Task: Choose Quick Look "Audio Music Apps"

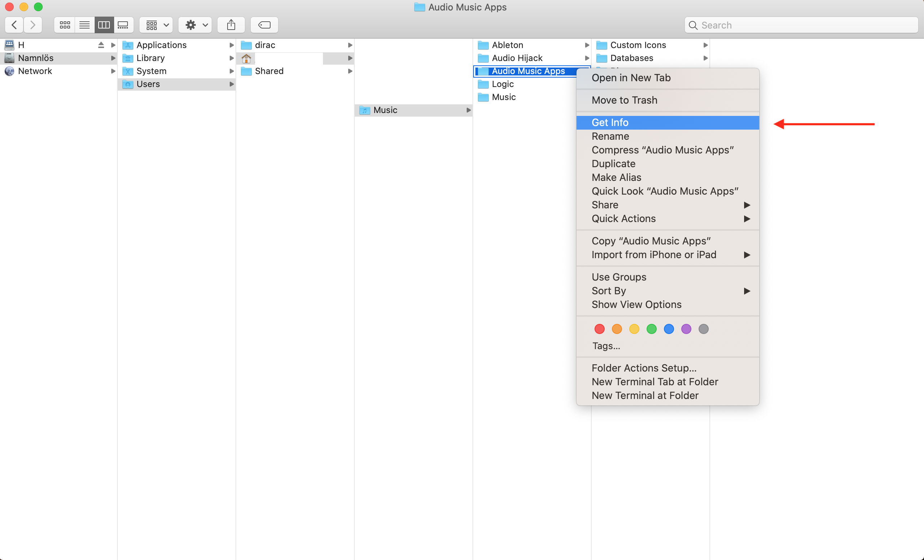Action: point(668,191)
